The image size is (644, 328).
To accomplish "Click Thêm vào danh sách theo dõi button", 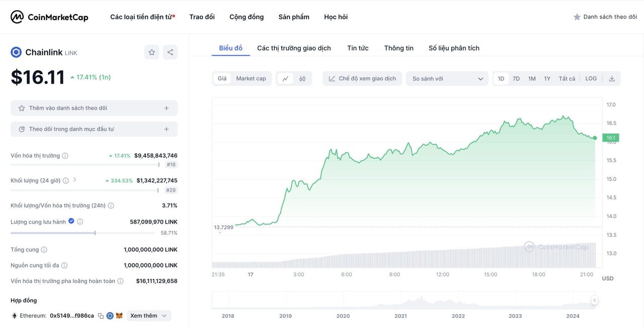I will 94,108.
